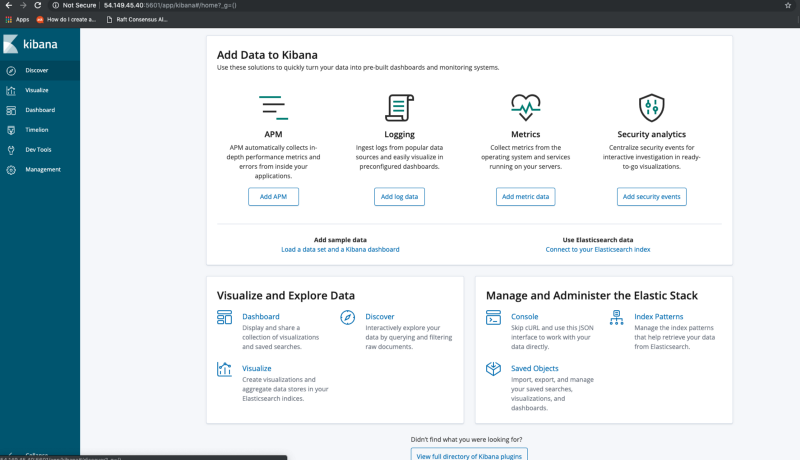Click the Console terminal icon

[x=493, y=317]
